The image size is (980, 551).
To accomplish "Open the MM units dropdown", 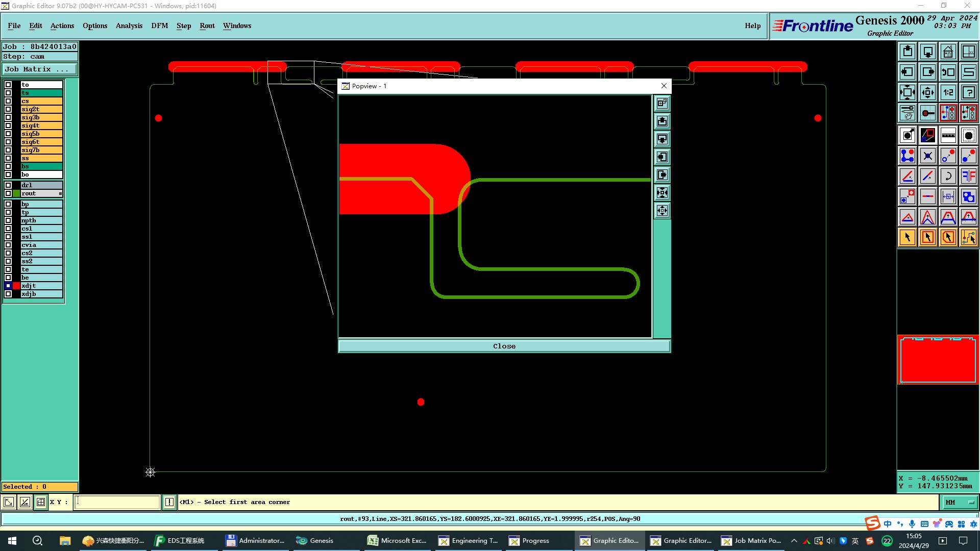I will tap(960, 503).
